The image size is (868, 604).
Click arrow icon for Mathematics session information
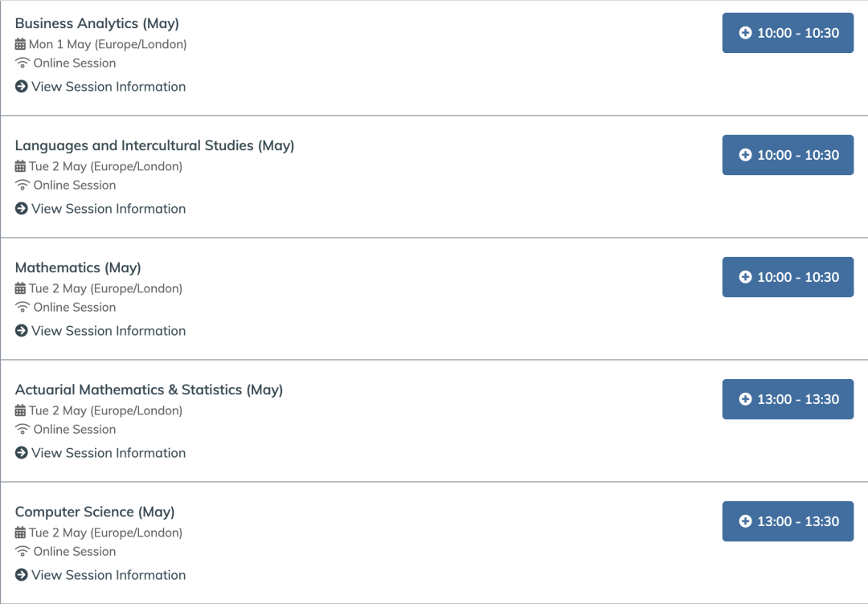click(21, 331)
